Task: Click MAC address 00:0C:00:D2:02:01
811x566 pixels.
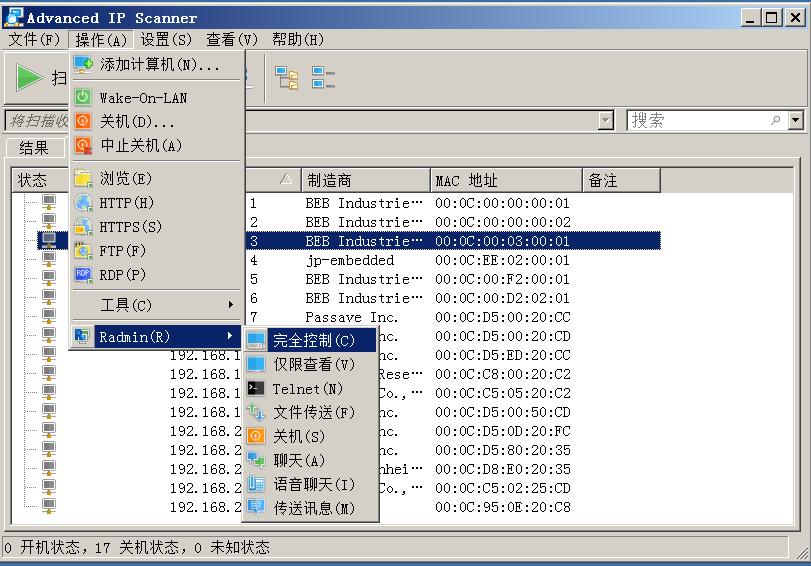Action: tap(502, 298)
